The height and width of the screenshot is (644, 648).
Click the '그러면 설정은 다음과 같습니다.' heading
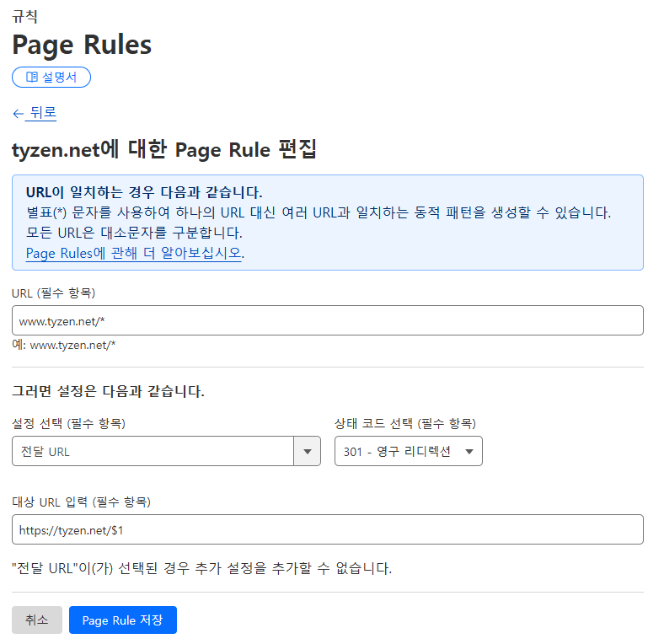[x=108, y=390]
